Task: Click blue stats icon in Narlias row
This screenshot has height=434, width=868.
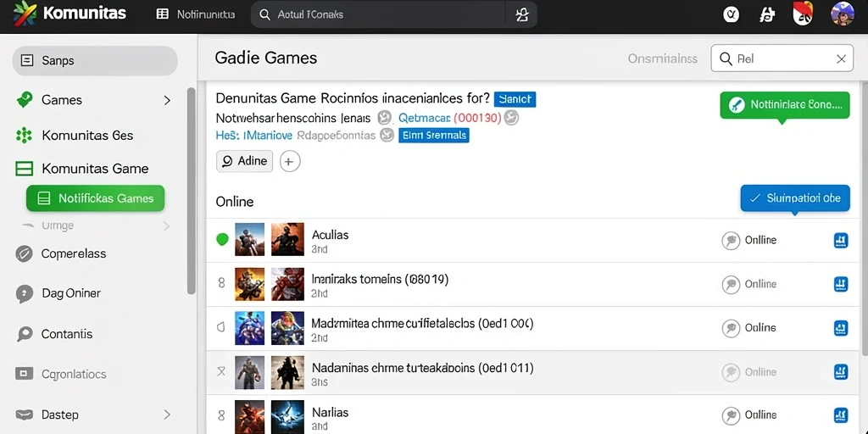Action: (x=841, y=415)
